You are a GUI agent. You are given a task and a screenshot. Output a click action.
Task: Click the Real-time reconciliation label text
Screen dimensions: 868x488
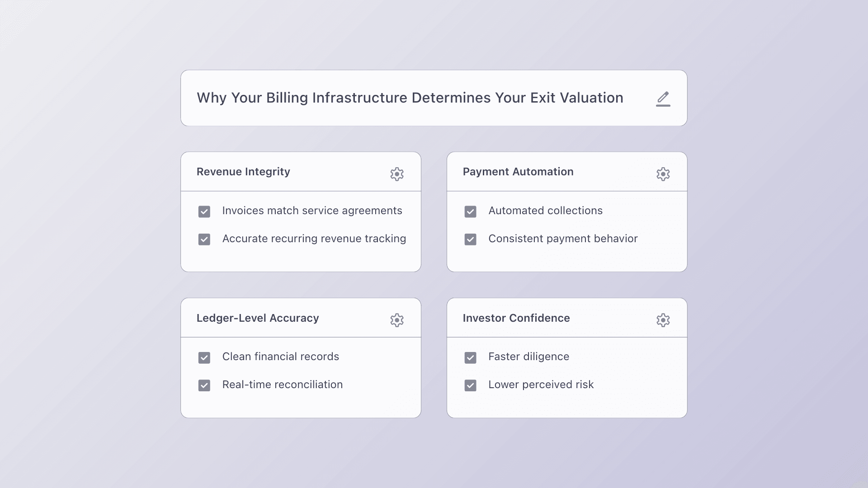(x=282, y=385)
